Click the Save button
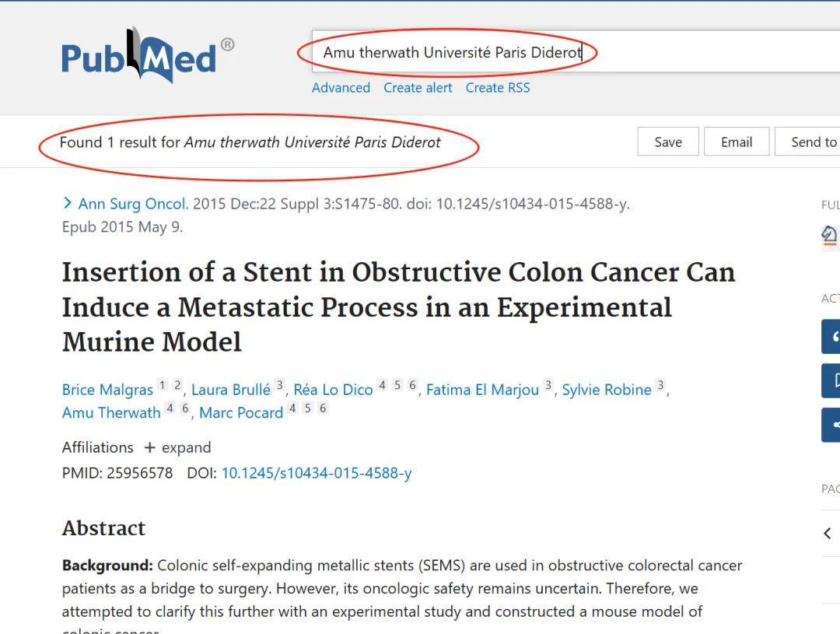The image size is (840, 634). tap(668, 142)
